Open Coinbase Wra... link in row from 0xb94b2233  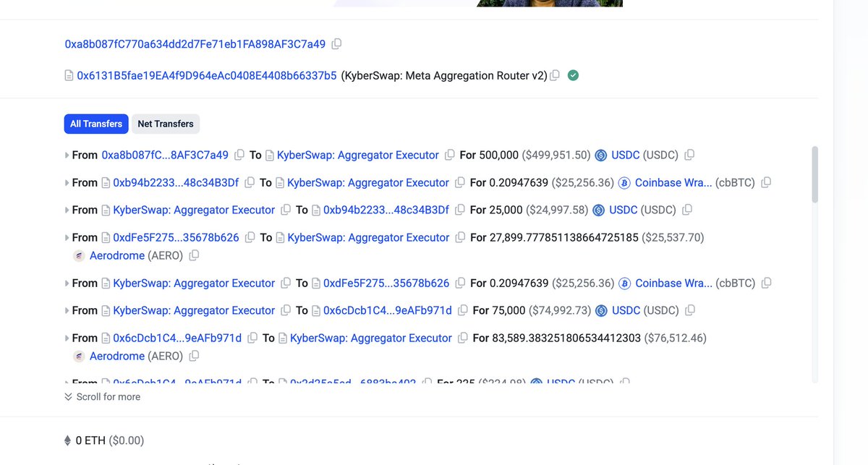[673, 182]
